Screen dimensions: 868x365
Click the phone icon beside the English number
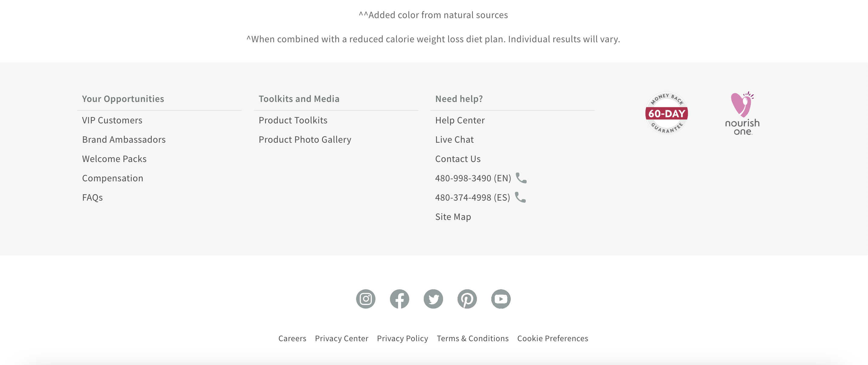click(x=521, y=178)
